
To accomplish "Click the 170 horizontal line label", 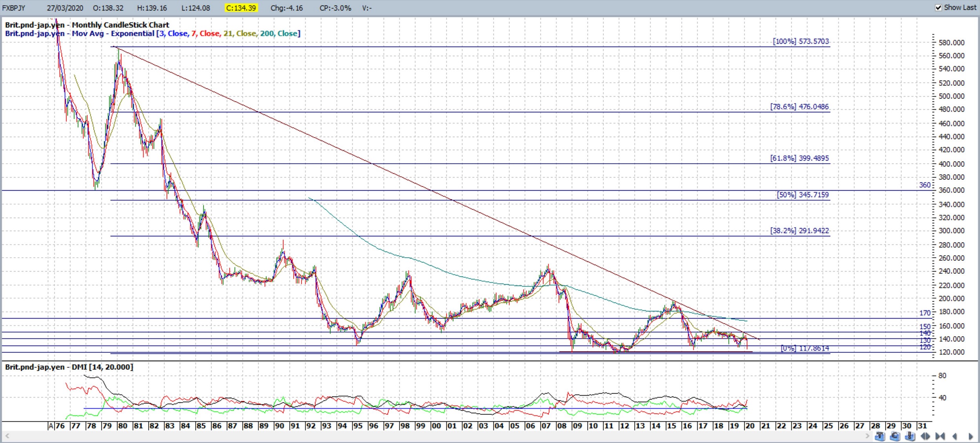I will tap(925, 313).
